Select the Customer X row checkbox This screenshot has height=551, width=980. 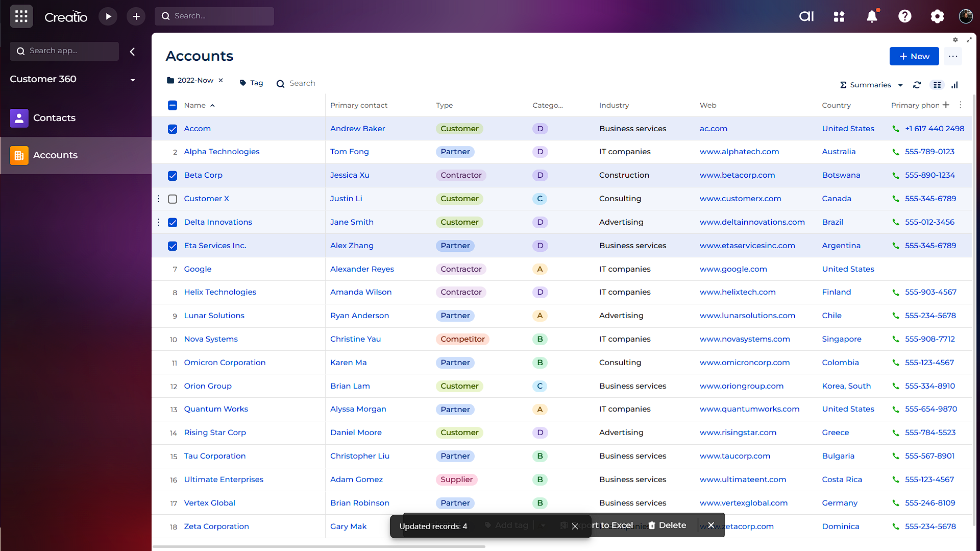pos(173,199)
